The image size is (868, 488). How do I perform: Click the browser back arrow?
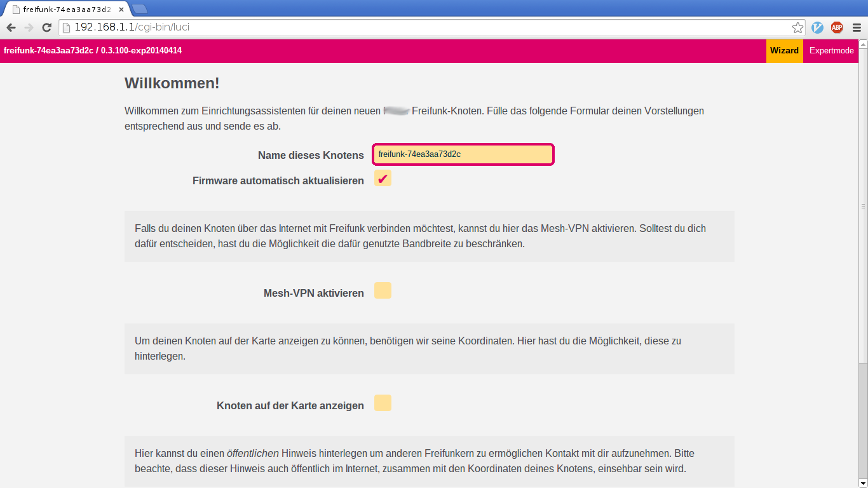[x=11, y=27]
